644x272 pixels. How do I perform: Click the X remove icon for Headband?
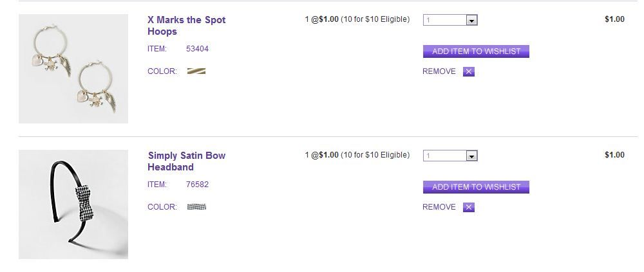pyautogui.click(x=469, y=207)
